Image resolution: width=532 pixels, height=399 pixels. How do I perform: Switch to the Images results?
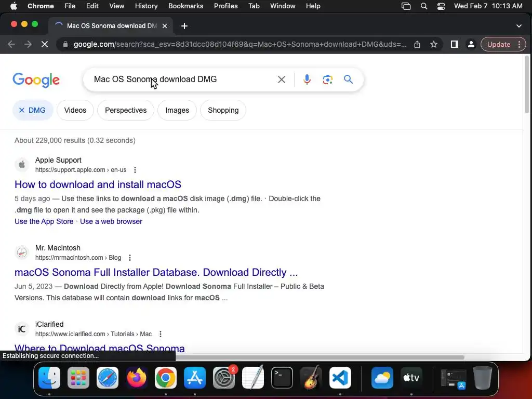coord(177,110)
